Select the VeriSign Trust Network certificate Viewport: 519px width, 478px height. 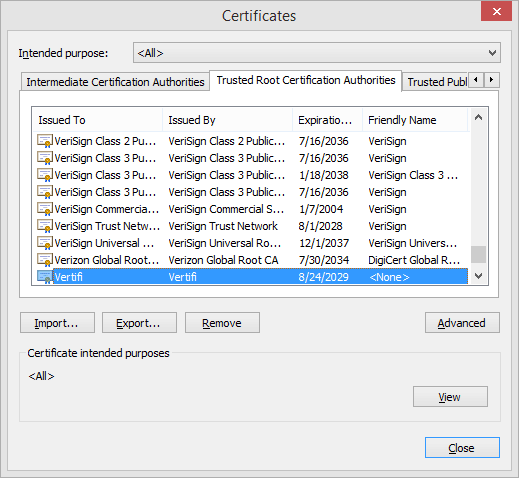[252, 226]
